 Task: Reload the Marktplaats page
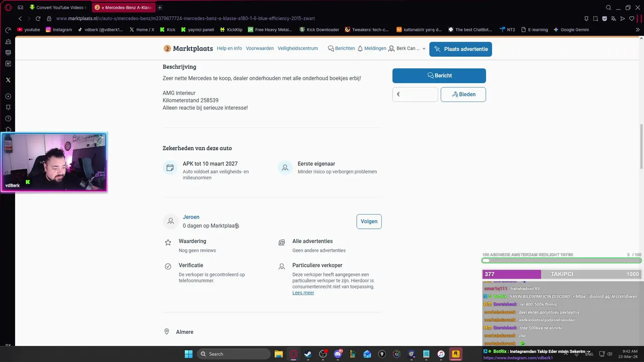(x=38, y=19)
